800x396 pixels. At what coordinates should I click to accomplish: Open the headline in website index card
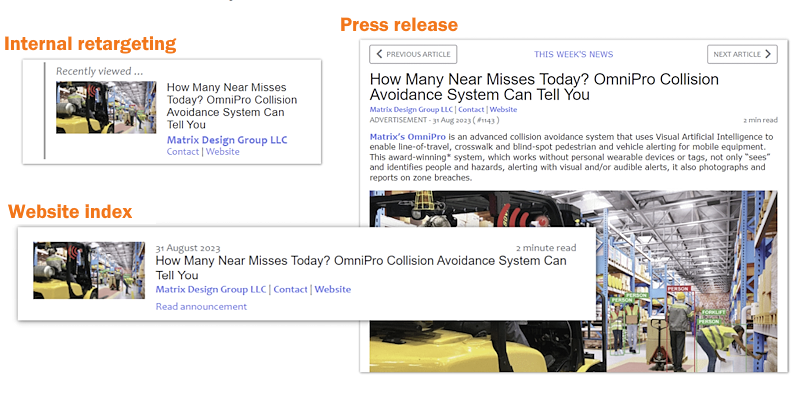click(x=361, y=268)
